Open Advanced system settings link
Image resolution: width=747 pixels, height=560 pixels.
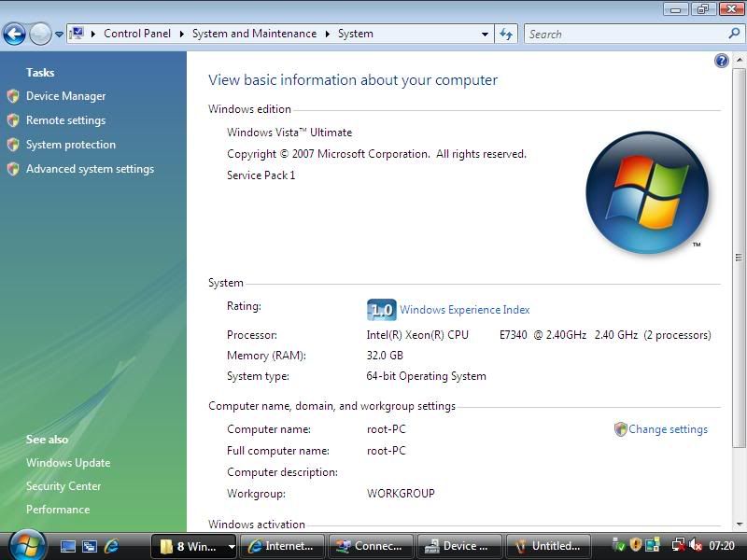(90, 169)
